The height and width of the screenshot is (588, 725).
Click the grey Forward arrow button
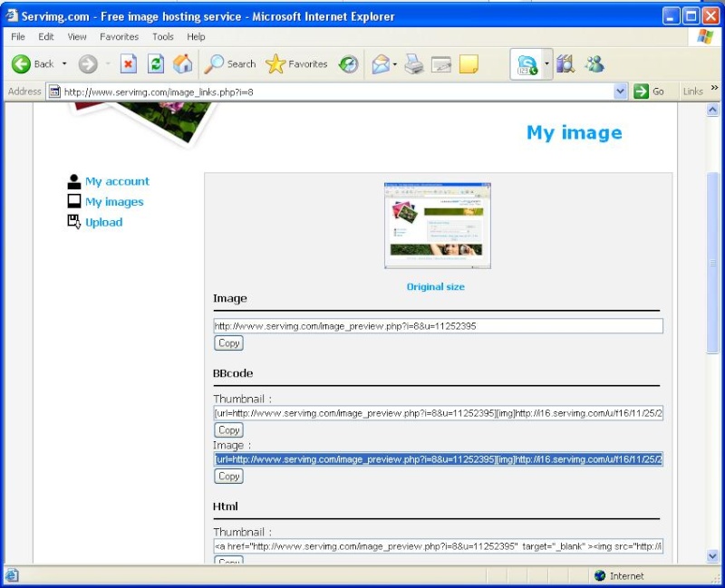pyautogui.click(x=88, y=64)
